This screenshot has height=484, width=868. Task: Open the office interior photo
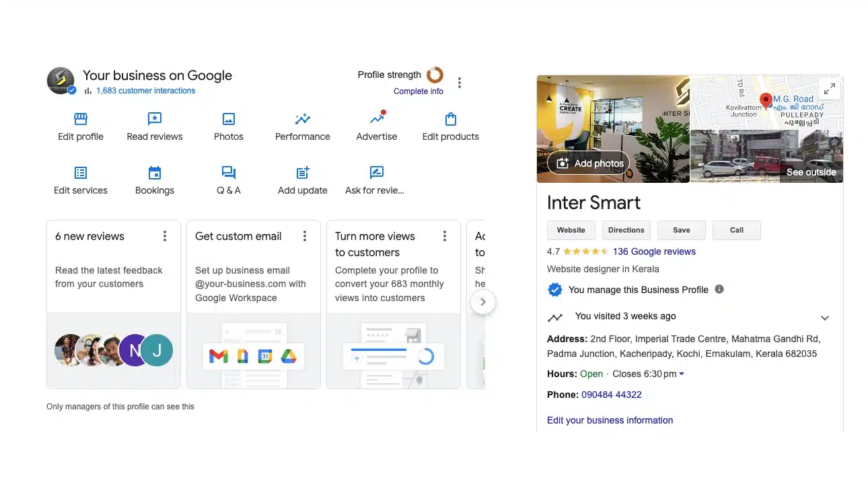613,128
